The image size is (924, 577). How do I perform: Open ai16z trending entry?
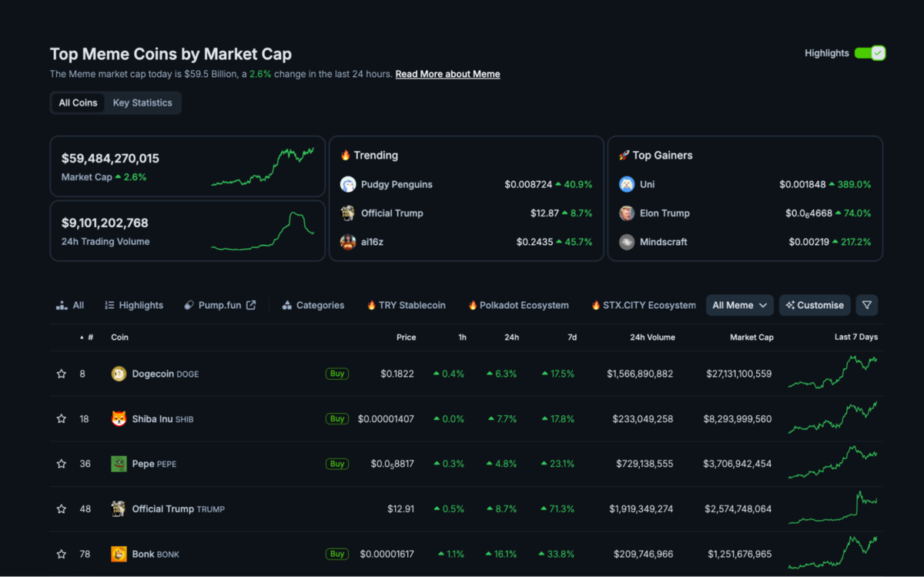pyautogui.click(x=371, y=242)
